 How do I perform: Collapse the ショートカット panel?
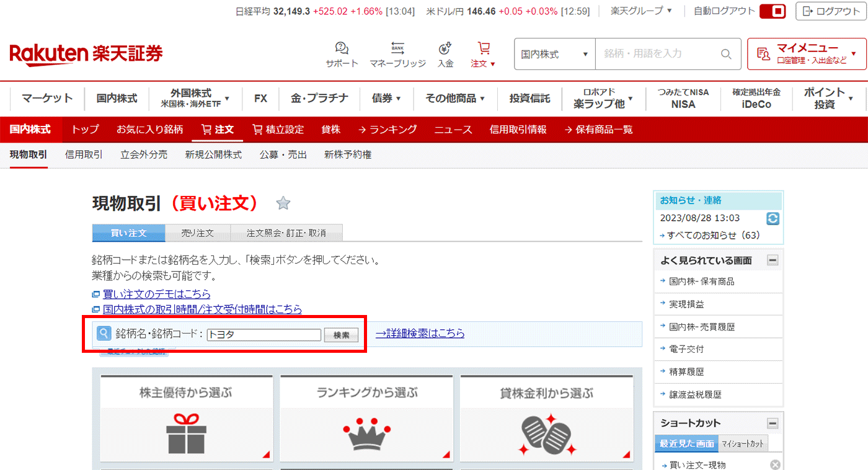[x=773, y=423]
